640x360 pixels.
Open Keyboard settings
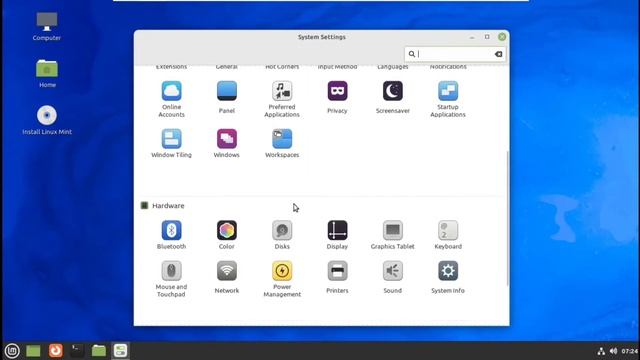(448, 235)
